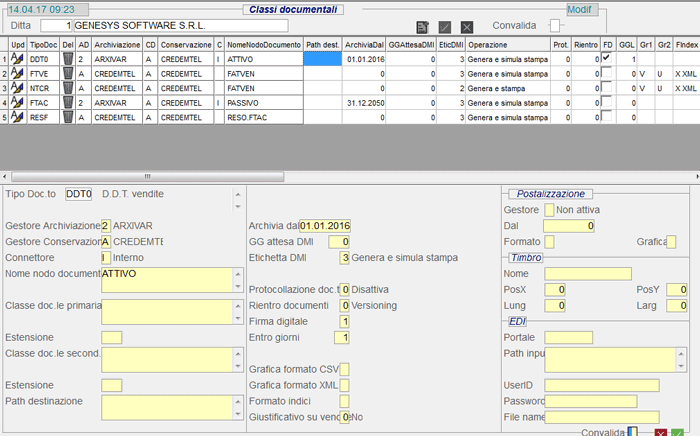Screen dimensions: 700x436
Task: Delete the NTCR row with trash icon
Action: click(x=68, y=88)
